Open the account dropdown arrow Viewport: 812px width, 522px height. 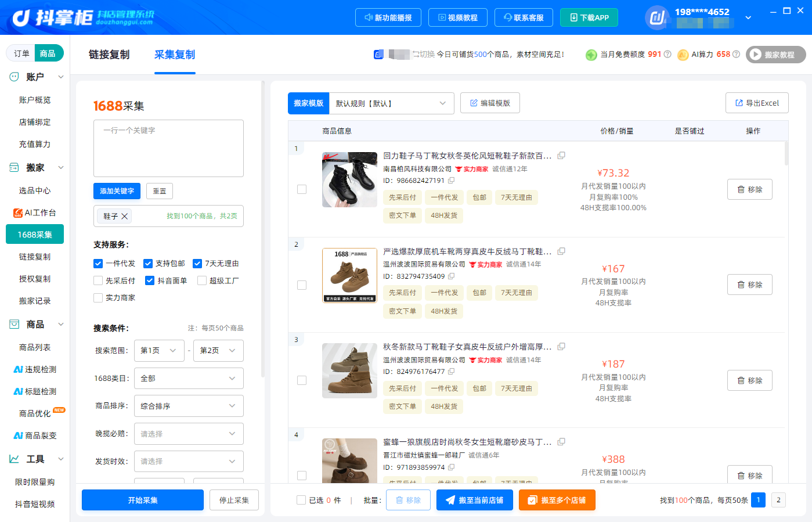point(748,17)
